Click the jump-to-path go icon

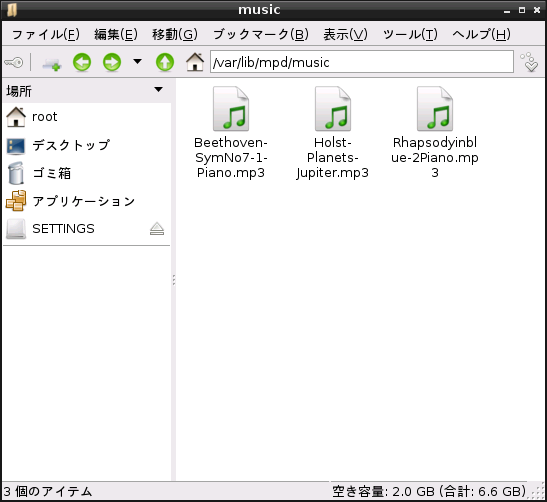pos(530,62)
